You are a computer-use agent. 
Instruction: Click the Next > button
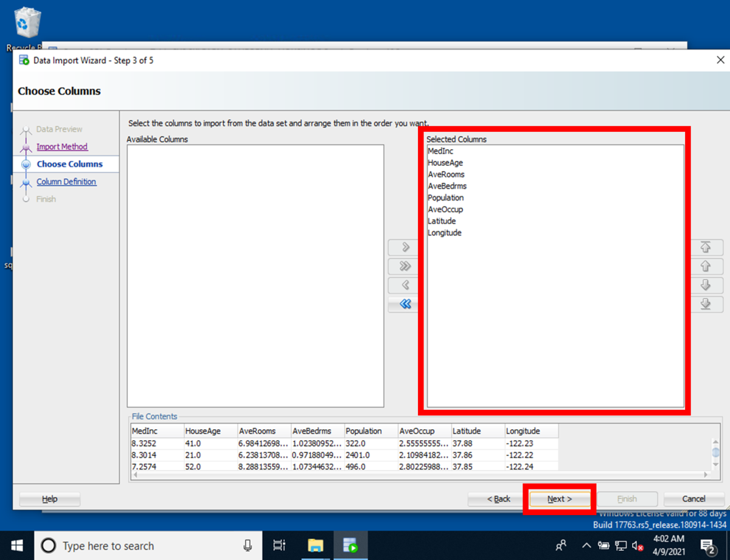(560, 499)
